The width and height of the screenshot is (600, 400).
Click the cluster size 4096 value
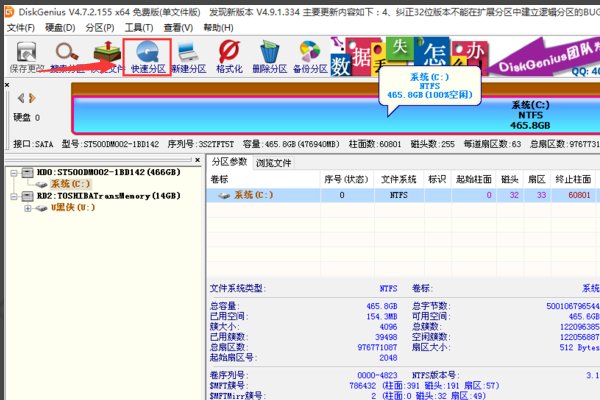(x=388, y=327)
